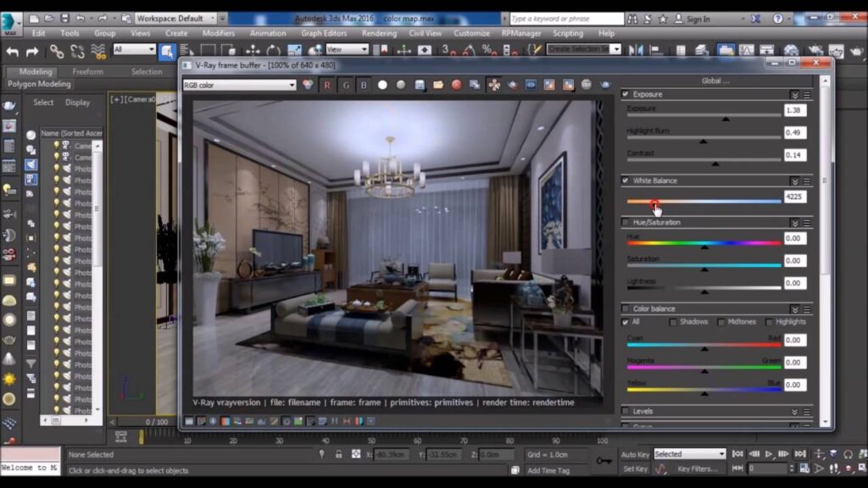The width and height of the screenshot is (868, 488).
Task: Toggle the red channel in frame buffer
Action: point(327,85)
